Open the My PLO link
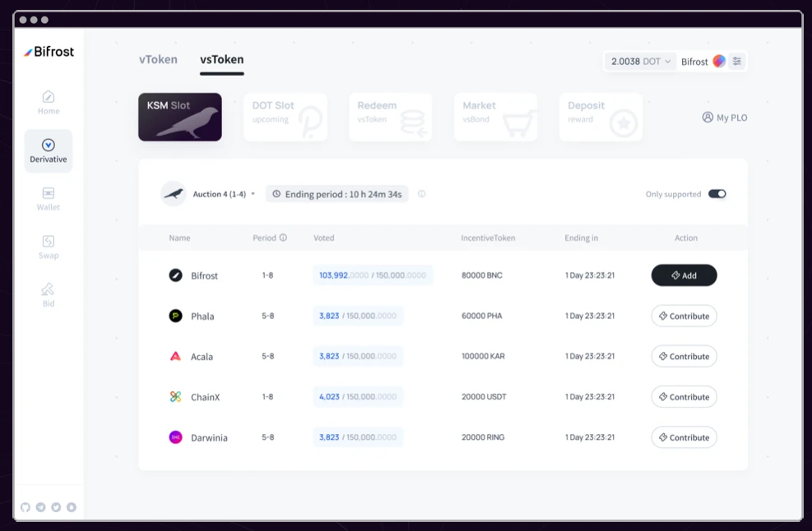Image resolution: width=812 pixels, height=531 pixels. 725,118
